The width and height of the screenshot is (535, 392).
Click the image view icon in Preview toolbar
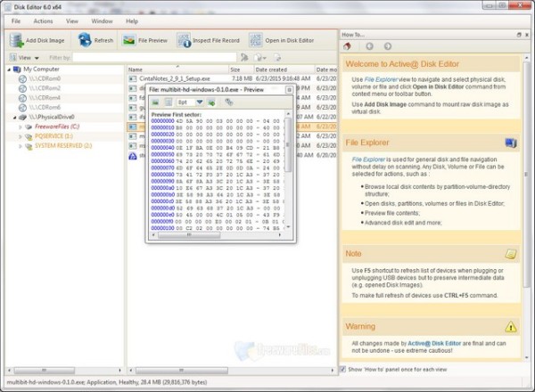[x=155, y=102]
